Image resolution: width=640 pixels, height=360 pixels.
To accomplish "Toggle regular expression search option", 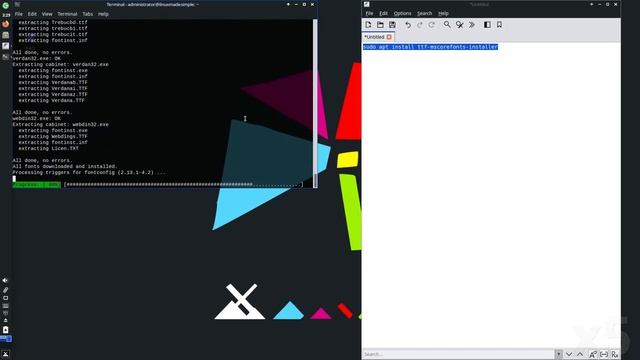I will pyautogui.click(x=615, y=354).
